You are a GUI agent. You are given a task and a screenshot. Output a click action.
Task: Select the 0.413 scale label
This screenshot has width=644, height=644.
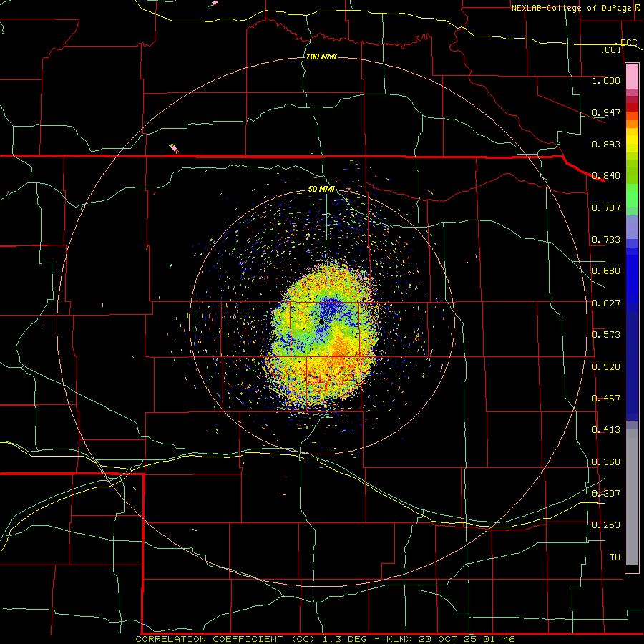pos(606,430)
